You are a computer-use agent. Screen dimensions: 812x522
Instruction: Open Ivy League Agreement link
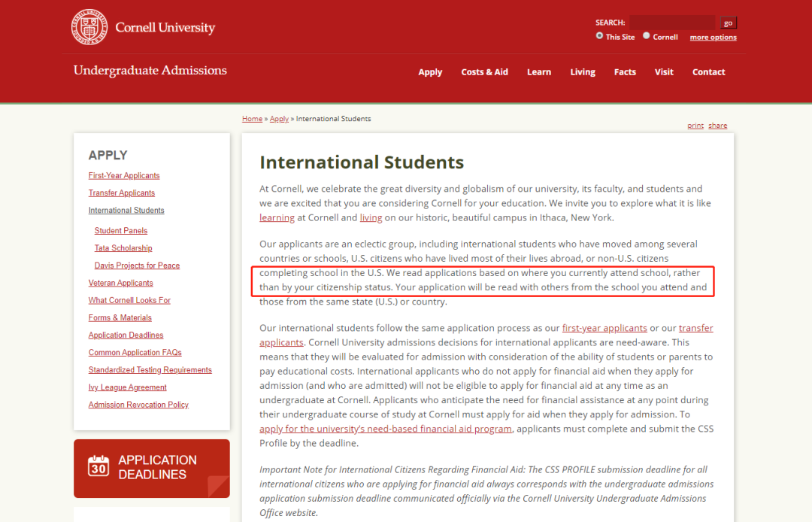click(x=127, y=387)
